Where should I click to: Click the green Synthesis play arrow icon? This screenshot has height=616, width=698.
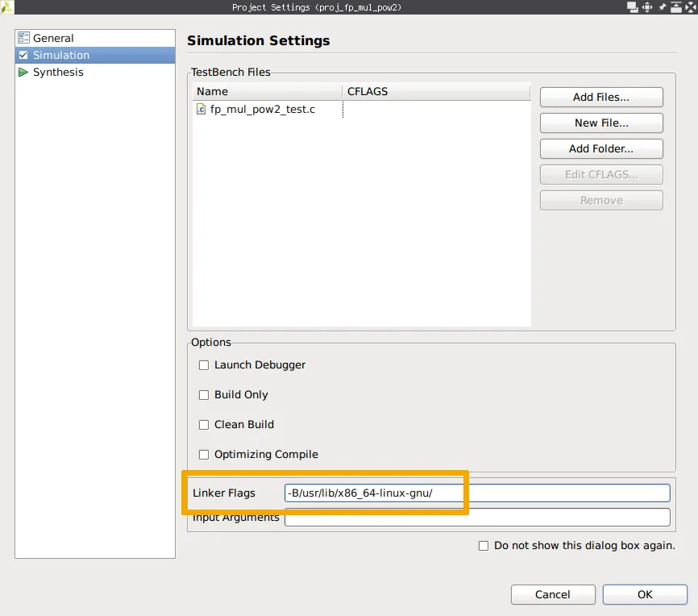23,72
